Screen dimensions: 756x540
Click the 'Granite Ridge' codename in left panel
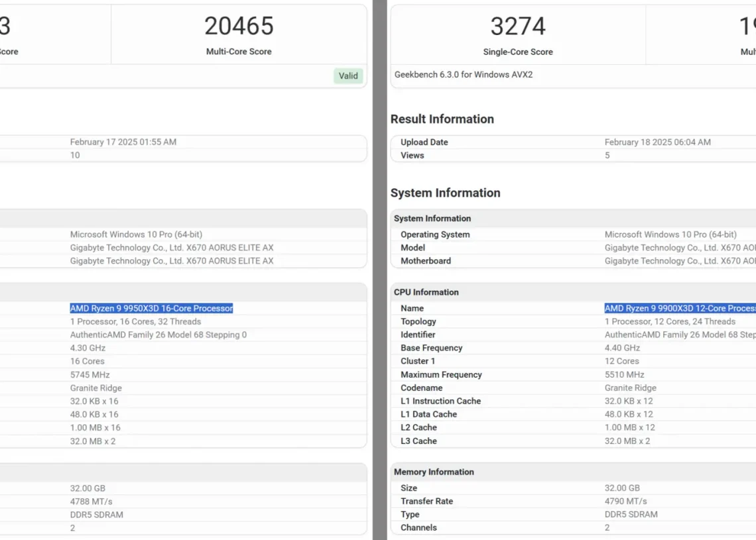click(96, 388)
